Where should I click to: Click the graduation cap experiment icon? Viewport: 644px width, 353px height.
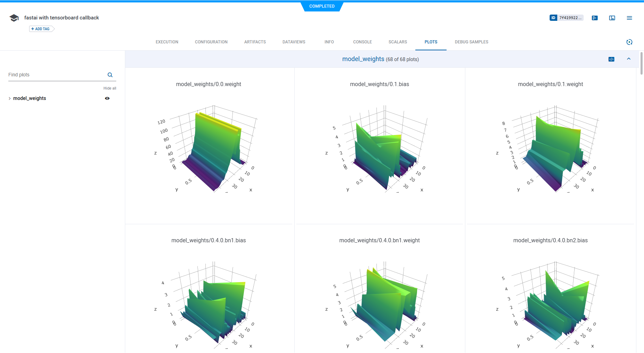coord(14,18)
